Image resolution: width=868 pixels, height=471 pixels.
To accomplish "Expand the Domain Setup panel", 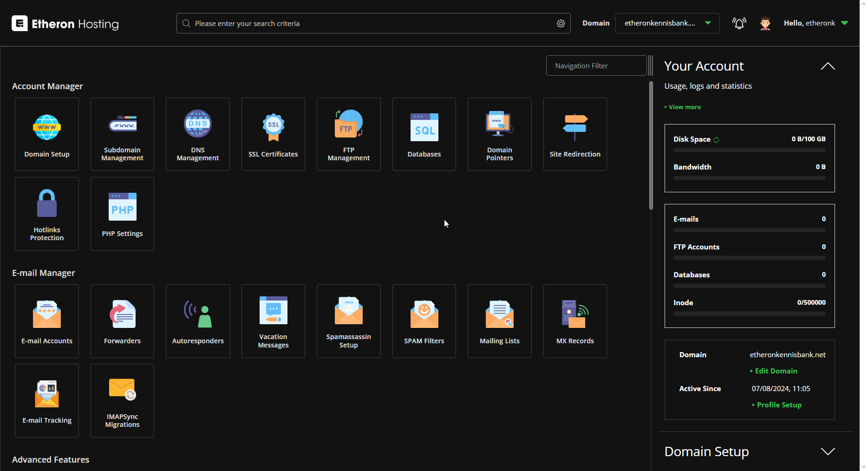I will 828,451.
